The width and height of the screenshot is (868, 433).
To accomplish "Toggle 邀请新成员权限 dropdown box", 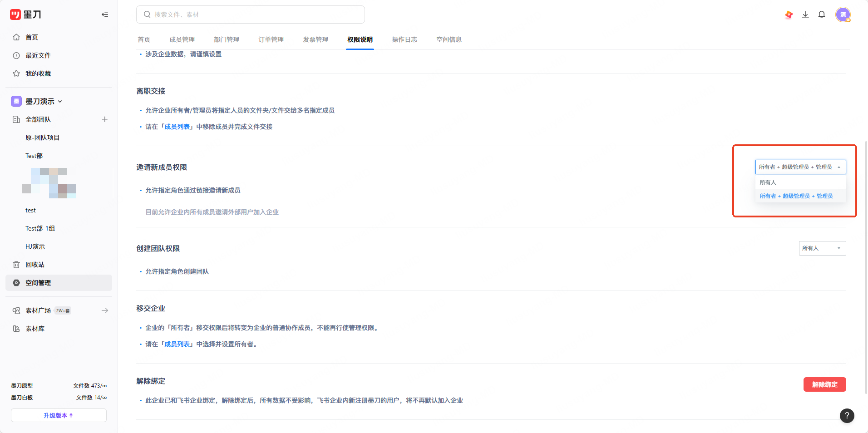I will click(x=800, y=167).
